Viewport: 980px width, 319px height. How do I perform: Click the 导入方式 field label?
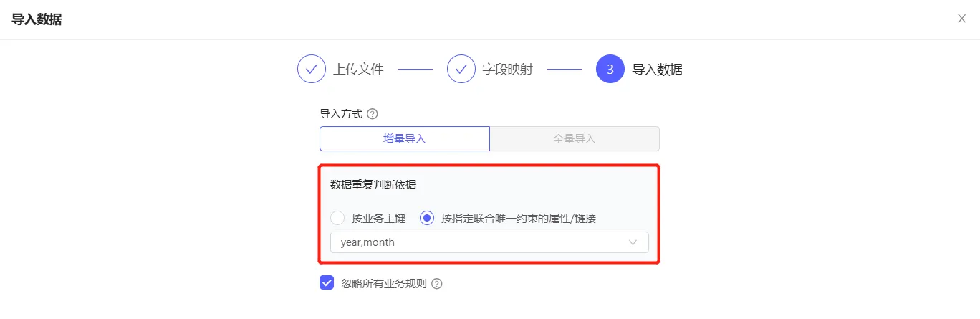341,114
